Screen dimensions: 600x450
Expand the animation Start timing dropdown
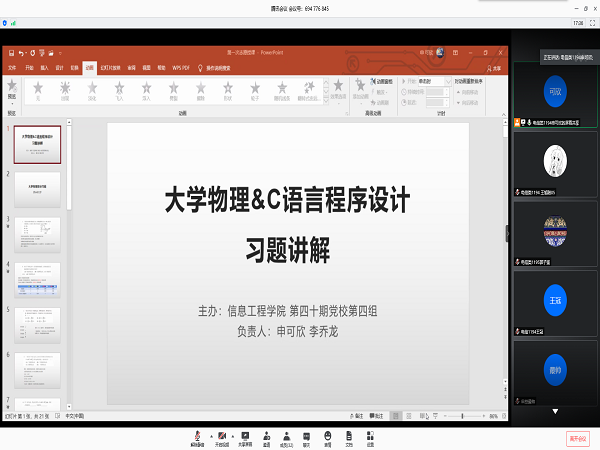446,80
